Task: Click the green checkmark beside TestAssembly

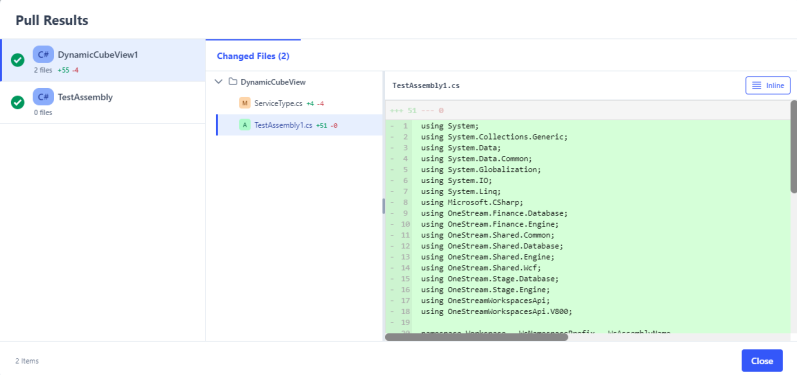Action: coord(18,103)
